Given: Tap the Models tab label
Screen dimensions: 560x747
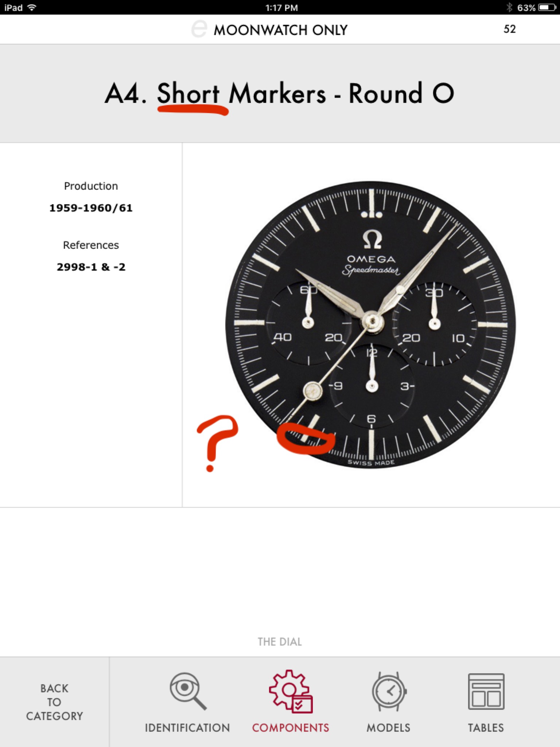Looking at the screenshot, I should (x=388, y=728).
